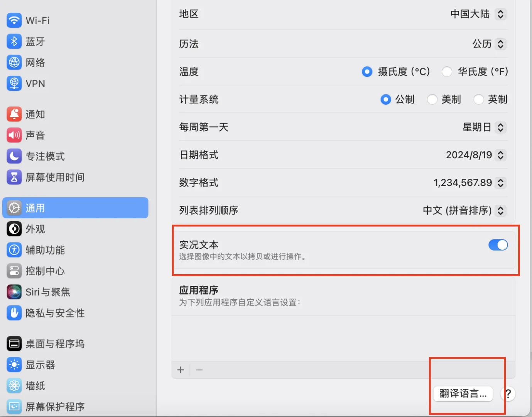The width and height of the screenshot is (532, 417).
Task: Select 通知 settings icon
Action: [35, 114]
